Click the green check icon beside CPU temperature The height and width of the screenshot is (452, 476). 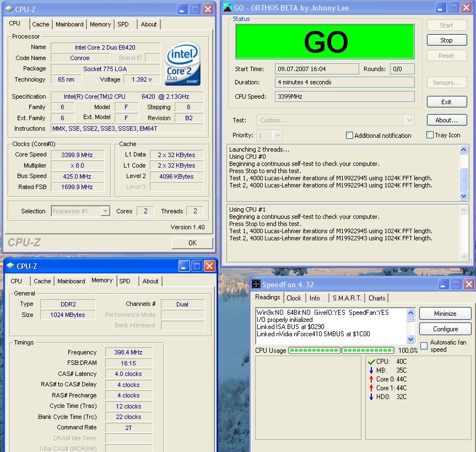tap(371, 362)
